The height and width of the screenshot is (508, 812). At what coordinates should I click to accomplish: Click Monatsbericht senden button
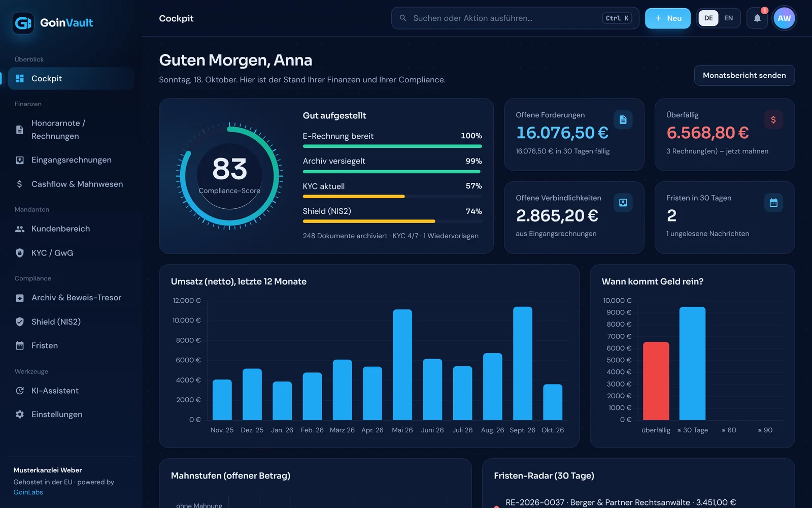click(x=744, y=75)
